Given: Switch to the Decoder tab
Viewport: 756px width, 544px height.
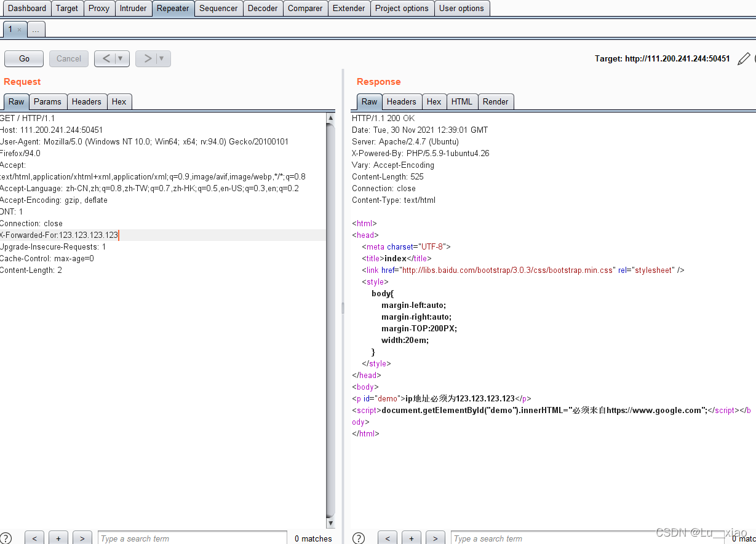Looking at the screenshot, I should (x=263, y=8).
